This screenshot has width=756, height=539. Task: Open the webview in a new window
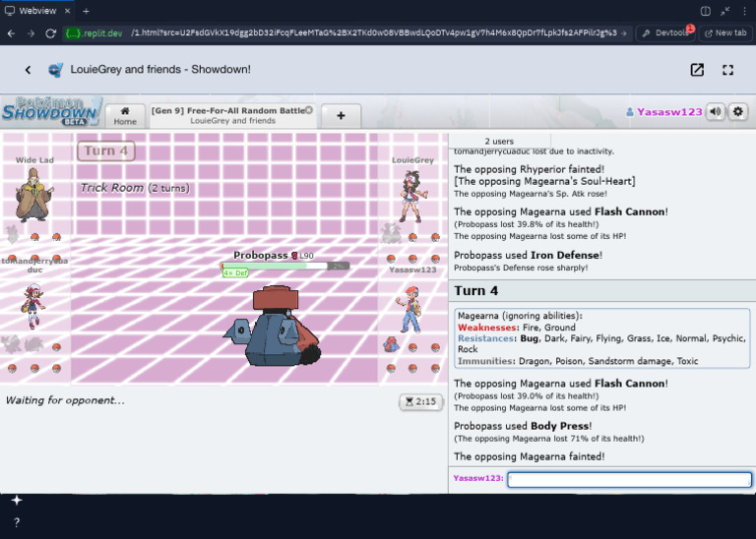point(697,70)
